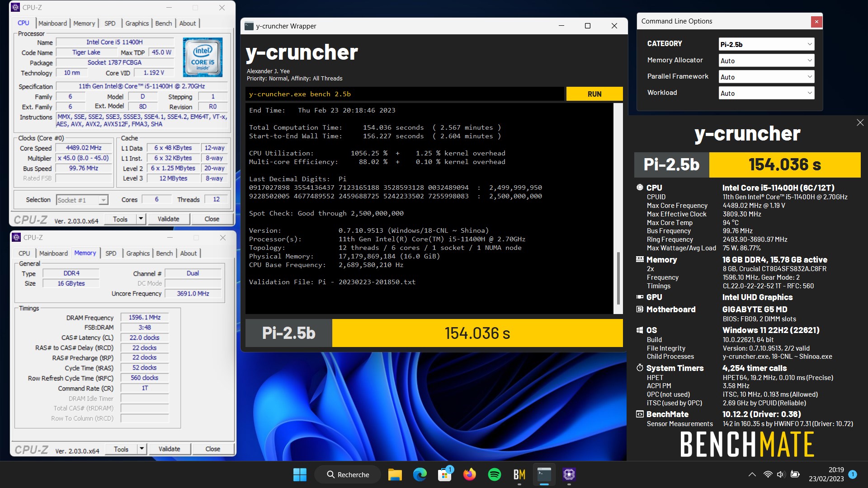Click the CPU-Z taskbar icon
868x488 pixels.
569,474
